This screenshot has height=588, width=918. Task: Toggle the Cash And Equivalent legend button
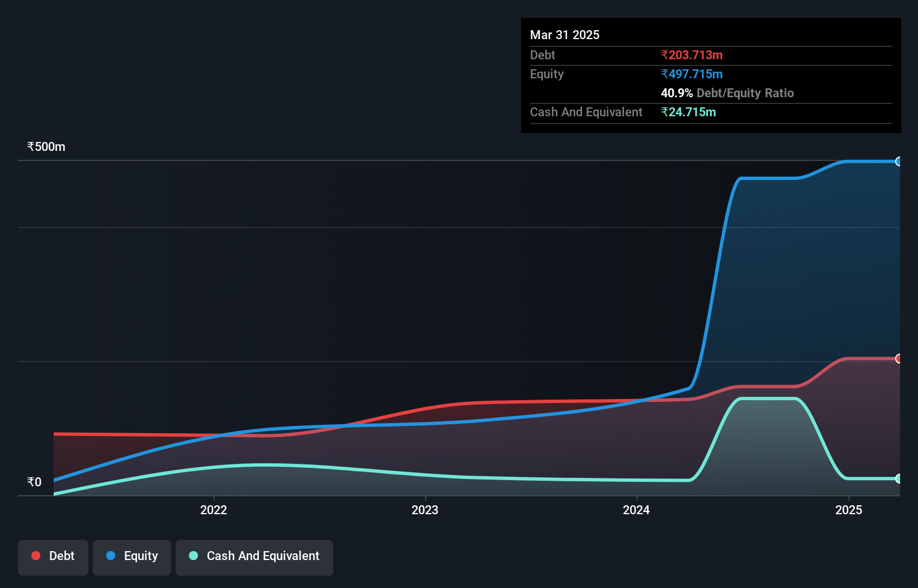(254, 557)
